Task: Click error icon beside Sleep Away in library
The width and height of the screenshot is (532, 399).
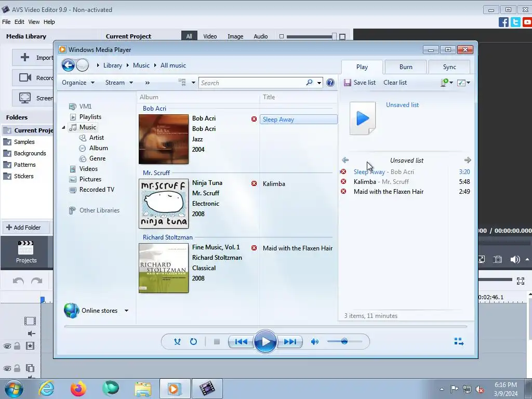Action: (x=254, y=119)
